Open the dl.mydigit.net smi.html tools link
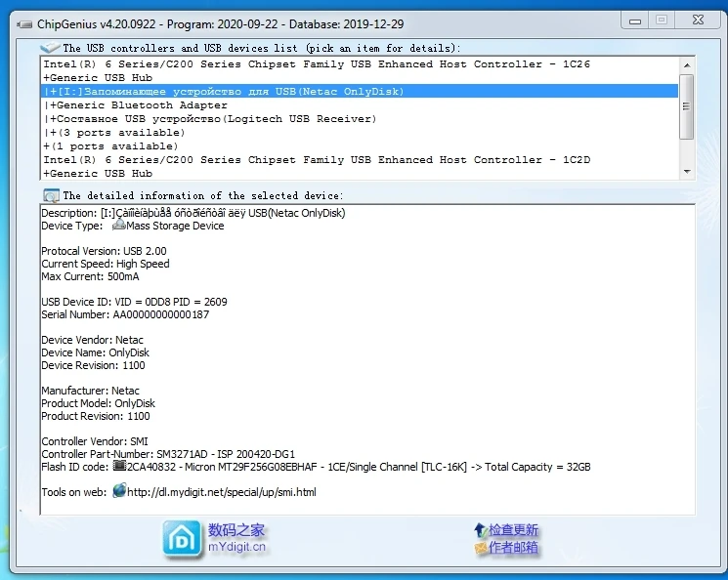This screenshot has height=580, width=728. (222, 492)
